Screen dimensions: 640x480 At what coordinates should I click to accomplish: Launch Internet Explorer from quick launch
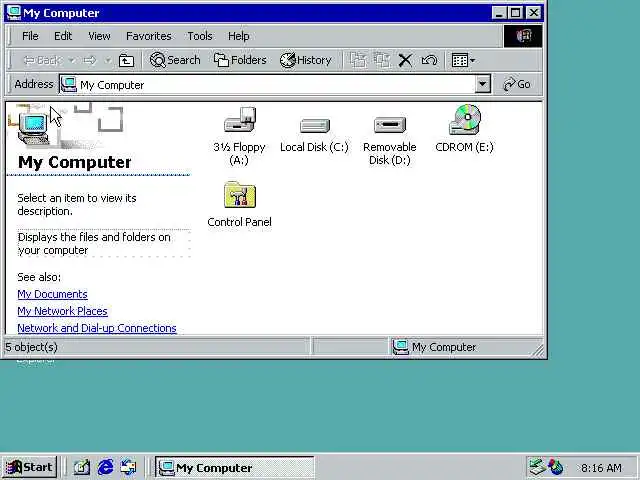pos(105,467)
